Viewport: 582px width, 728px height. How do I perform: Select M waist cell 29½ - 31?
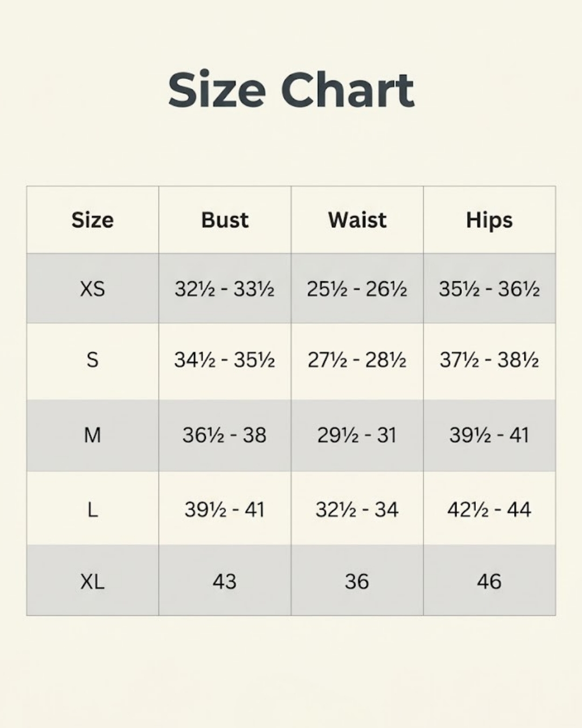click(357, 435)
